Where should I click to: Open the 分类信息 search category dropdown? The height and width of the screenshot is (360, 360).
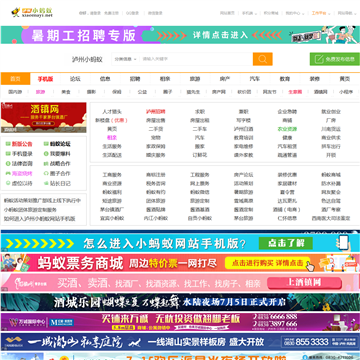point(126,59)
